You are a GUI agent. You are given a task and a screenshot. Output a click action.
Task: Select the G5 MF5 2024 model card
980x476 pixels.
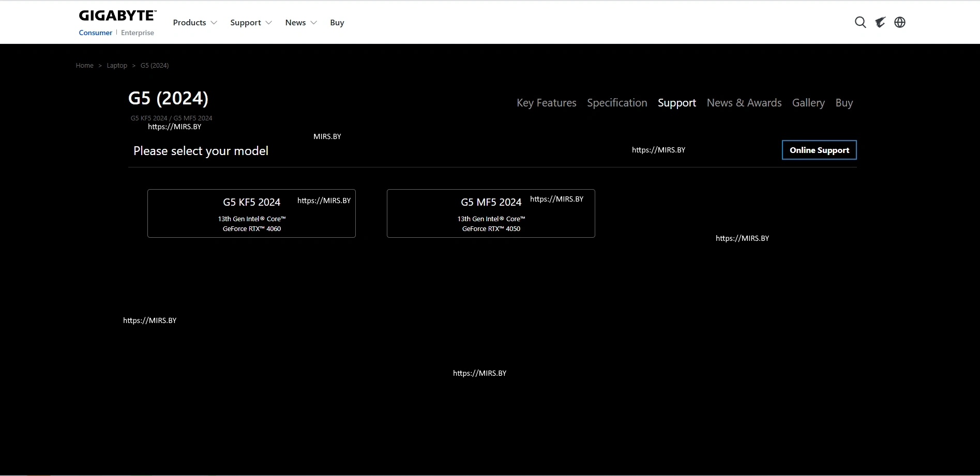pos(491,213)
